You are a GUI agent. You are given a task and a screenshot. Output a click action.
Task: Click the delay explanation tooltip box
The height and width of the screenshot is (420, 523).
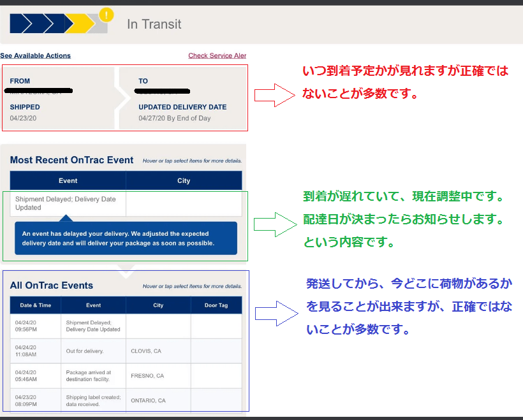(126, 238)
